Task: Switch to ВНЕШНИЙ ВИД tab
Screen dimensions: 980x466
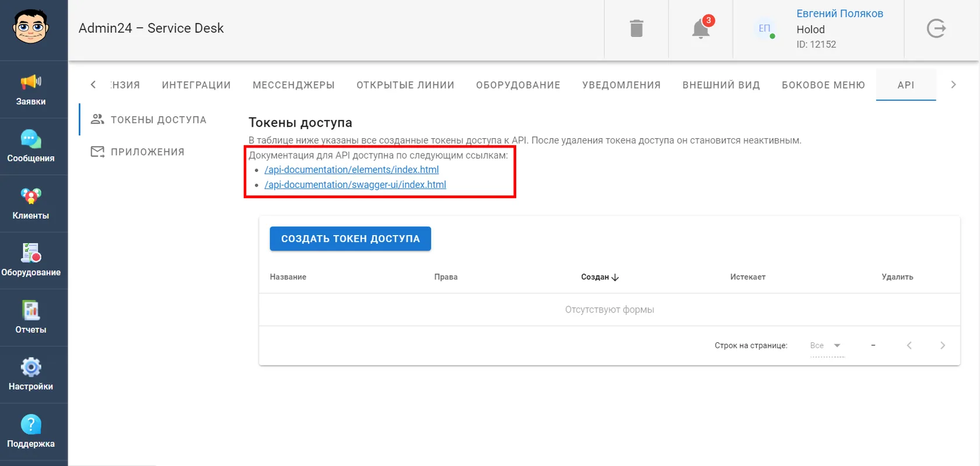Action: pyautogui.click(x=721, y=85)
